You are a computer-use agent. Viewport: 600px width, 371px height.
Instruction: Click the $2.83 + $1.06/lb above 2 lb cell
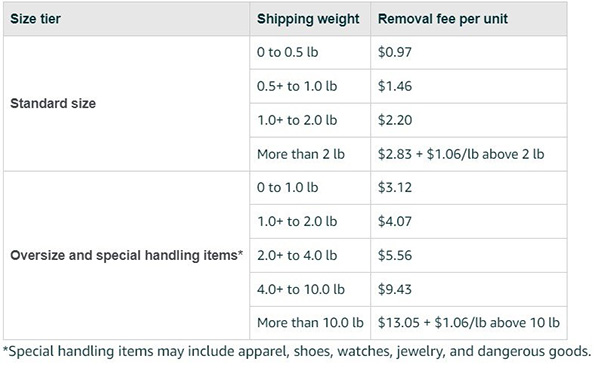pyautogui.click(x=469, y=154)
